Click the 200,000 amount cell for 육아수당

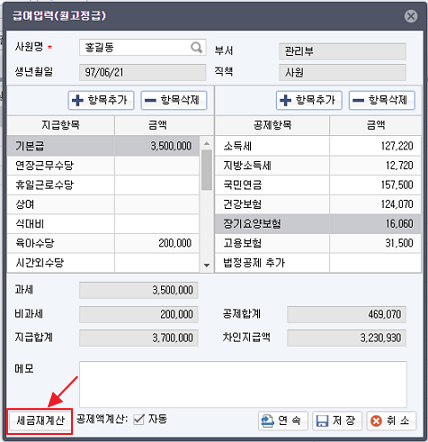click(x=157, y=243)
